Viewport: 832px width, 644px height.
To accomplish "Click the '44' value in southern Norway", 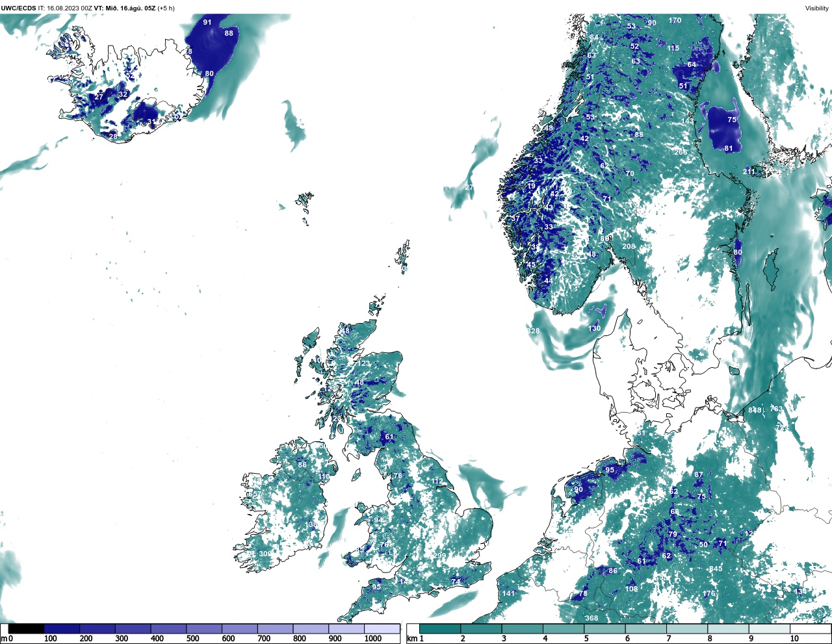I will tap(549, 281).
